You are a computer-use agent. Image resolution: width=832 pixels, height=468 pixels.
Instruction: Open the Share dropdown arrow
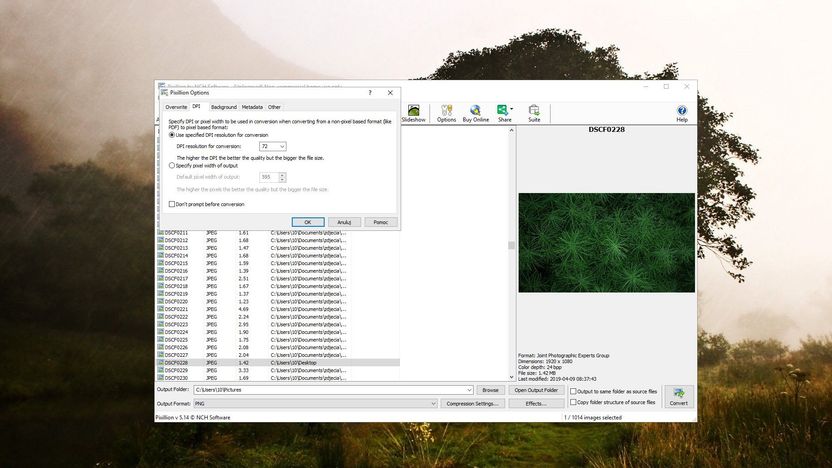click(512, 109)
